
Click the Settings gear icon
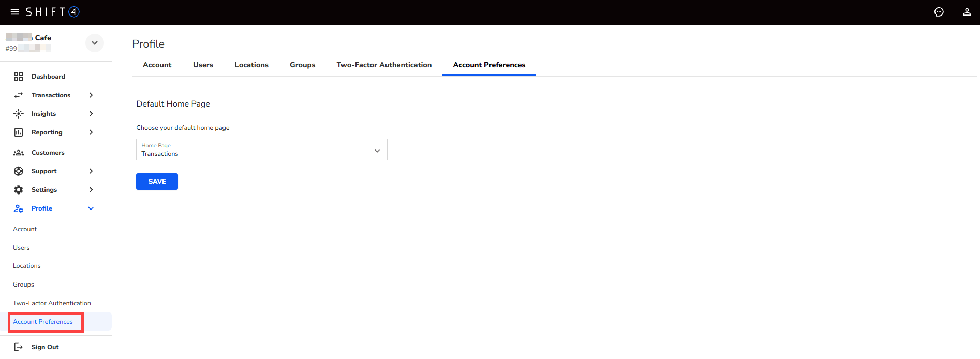tap(19, 190)
